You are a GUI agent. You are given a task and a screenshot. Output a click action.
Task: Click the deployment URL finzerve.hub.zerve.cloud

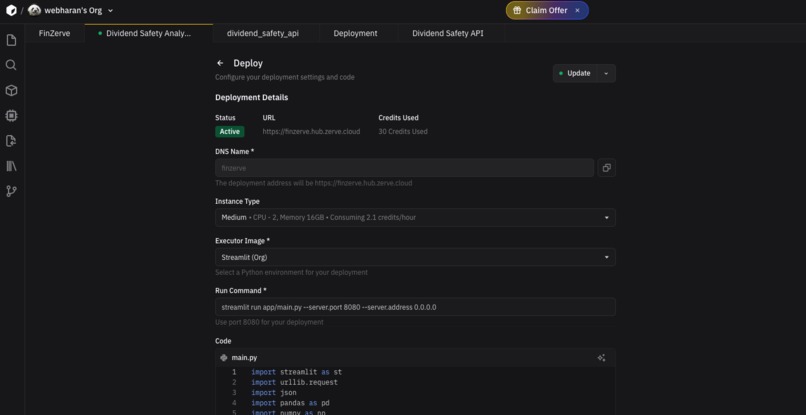pyautogui.click(x=312, y=132)
